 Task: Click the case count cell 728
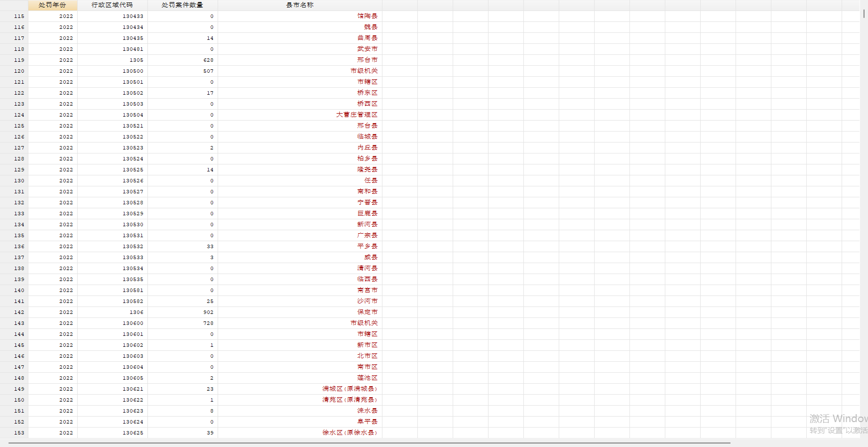(x=183, y=323)
